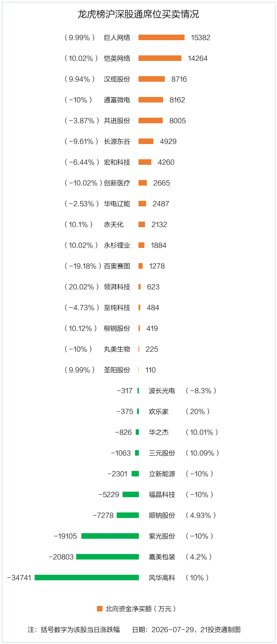Click the -34741 value label
Image resolution: width=277 pixels, height=644 pixels.
pyautogui.click(x=19, y=578)
